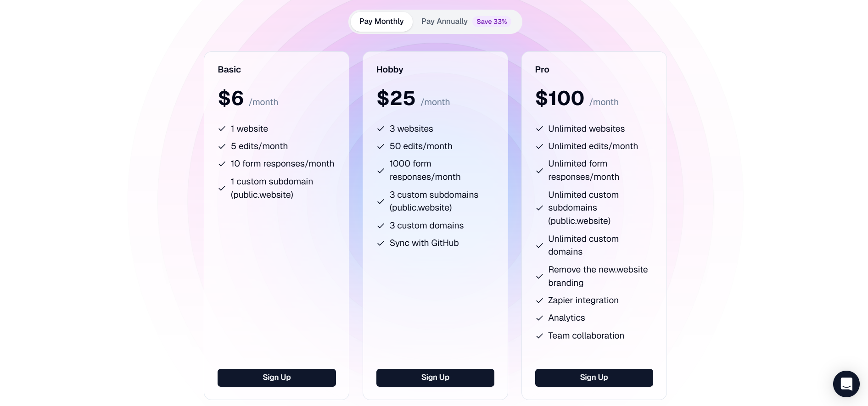Viewport: 868px width, 406px height.
Task: Open the chat support widget
Action: tap(846, 384)
